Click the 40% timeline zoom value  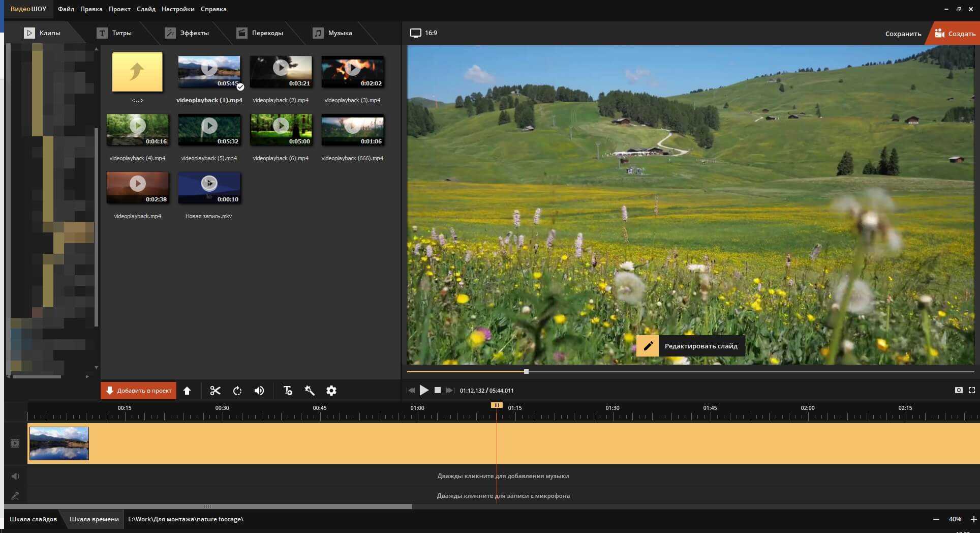[x=955, y=519]
